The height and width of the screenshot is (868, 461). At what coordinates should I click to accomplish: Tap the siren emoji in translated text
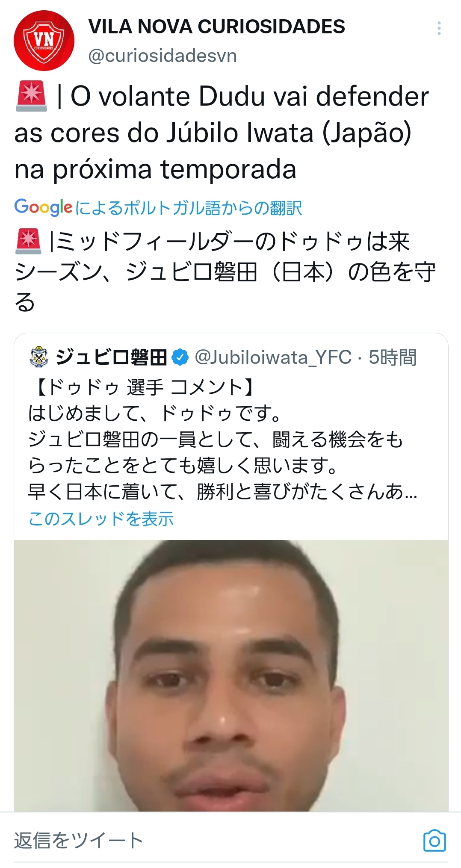tap(29, 241)
